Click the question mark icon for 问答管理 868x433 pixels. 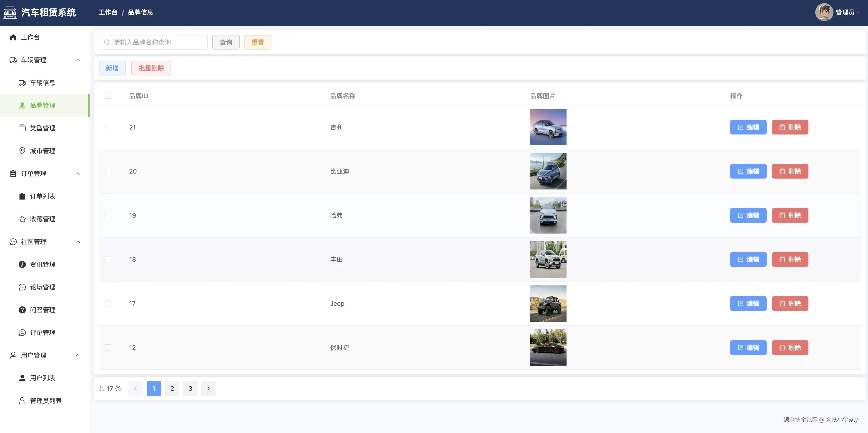point(22,310)
